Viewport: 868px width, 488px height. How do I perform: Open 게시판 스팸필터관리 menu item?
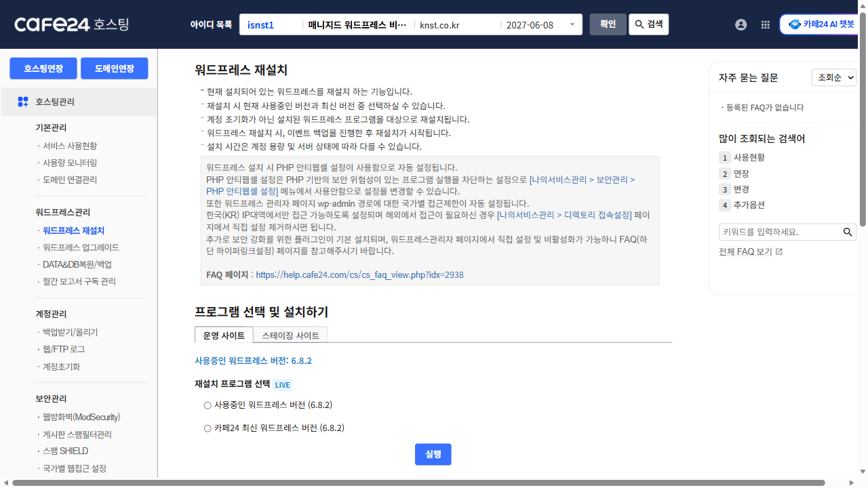click(77, 434)
